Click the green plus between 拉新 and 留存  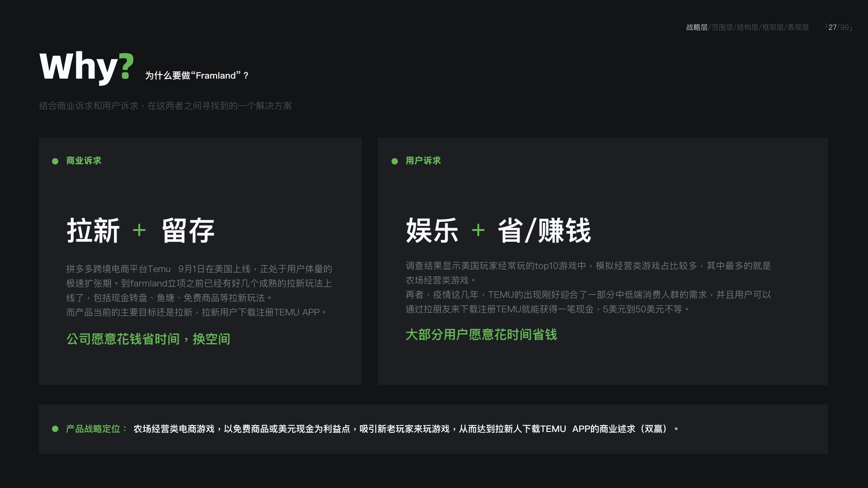[139, 230]
